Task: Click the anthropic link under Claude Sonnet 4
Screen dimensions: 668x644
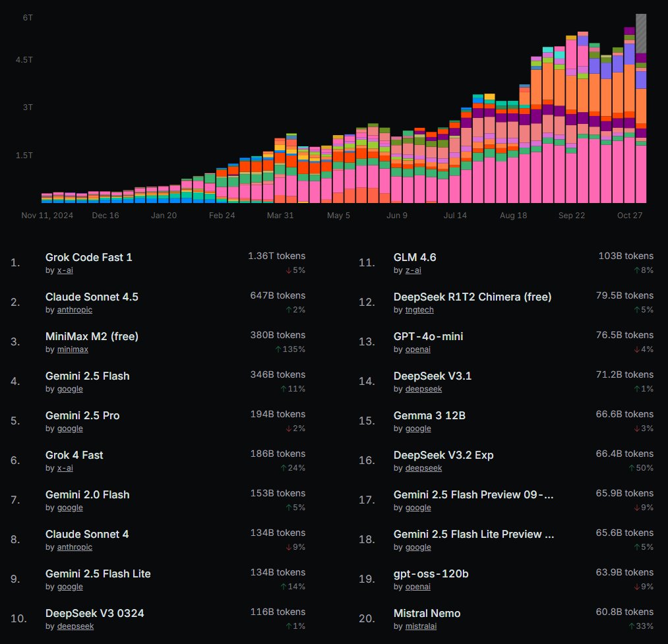Action: point(75,547)
